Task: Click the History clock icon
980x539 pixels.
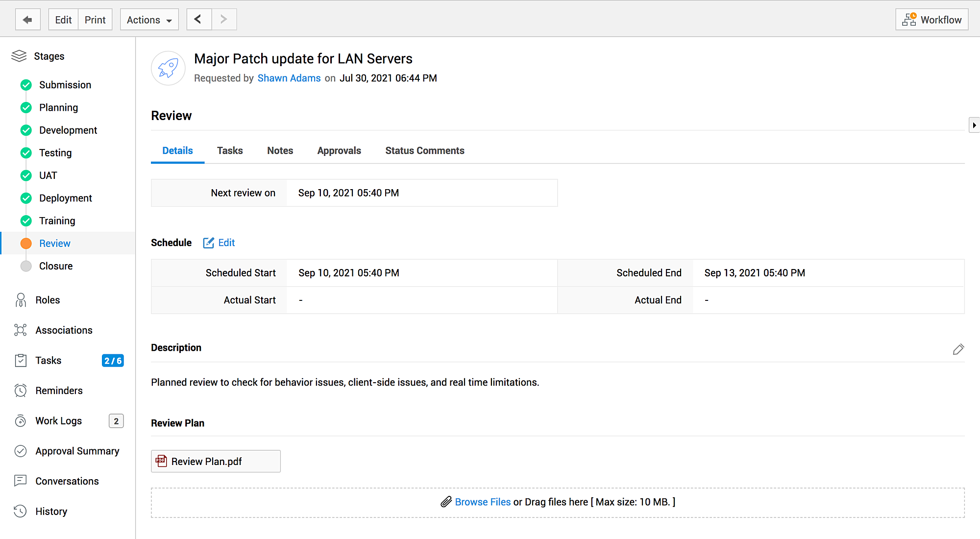Action: click(21, 511)
